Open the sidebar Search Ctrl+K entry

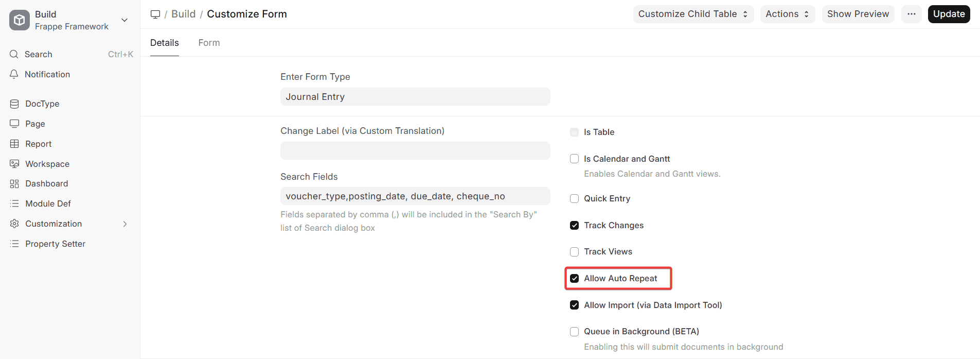click(70, 54)
